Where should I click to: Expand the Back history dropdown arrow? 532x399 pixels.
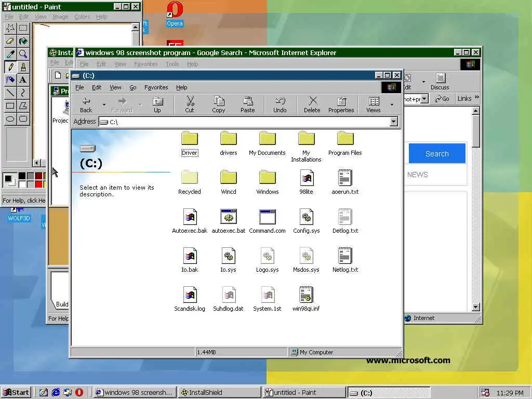tap(104, 104)
